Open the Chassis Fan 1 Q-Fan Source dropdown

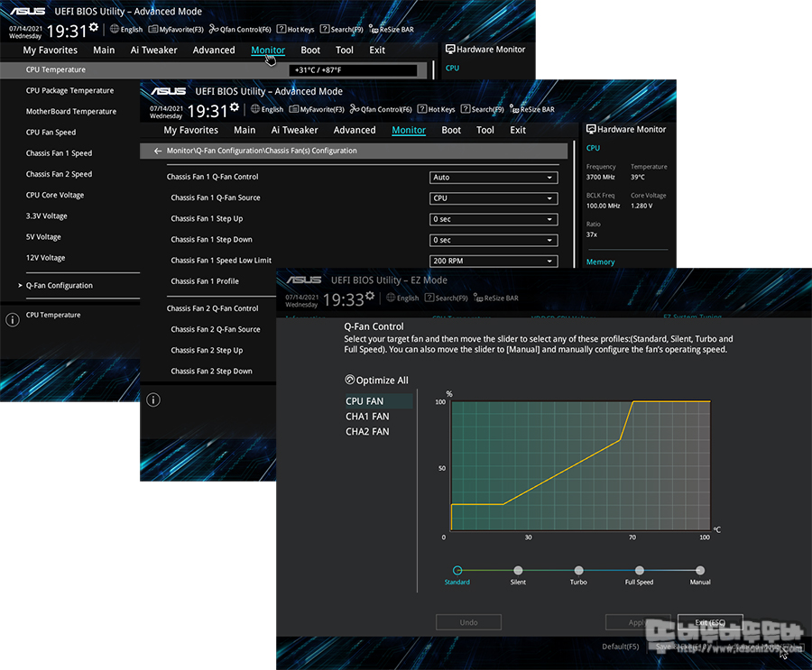494,198
